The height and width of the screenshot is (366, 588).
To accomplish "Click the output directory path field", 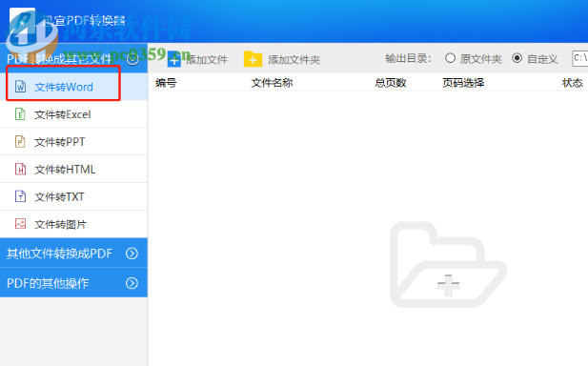I will click(579, 58).
